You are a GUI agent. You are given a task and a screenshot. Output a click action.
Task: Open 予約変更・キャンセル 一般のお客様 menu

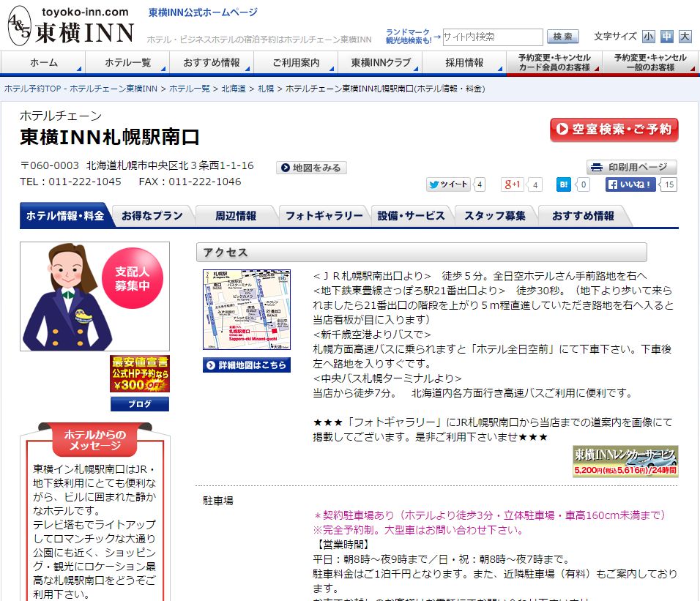[650, 63]
